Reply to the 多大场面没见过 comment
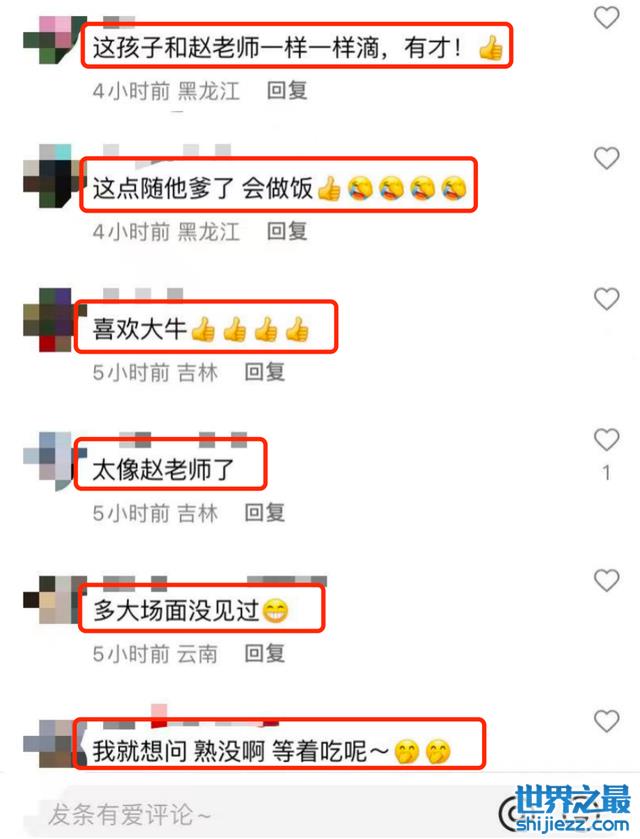640x839 pixels. coord(264,653)
